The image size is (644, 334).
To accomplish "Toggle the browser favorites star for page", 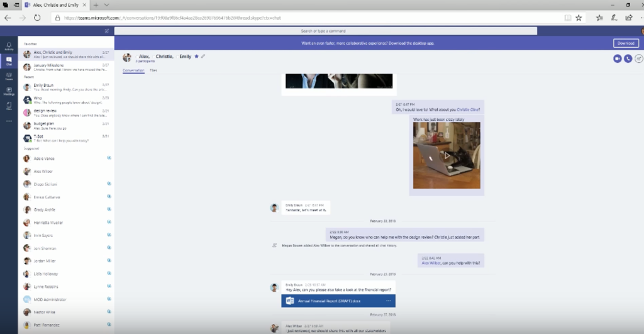I will 579,18.
